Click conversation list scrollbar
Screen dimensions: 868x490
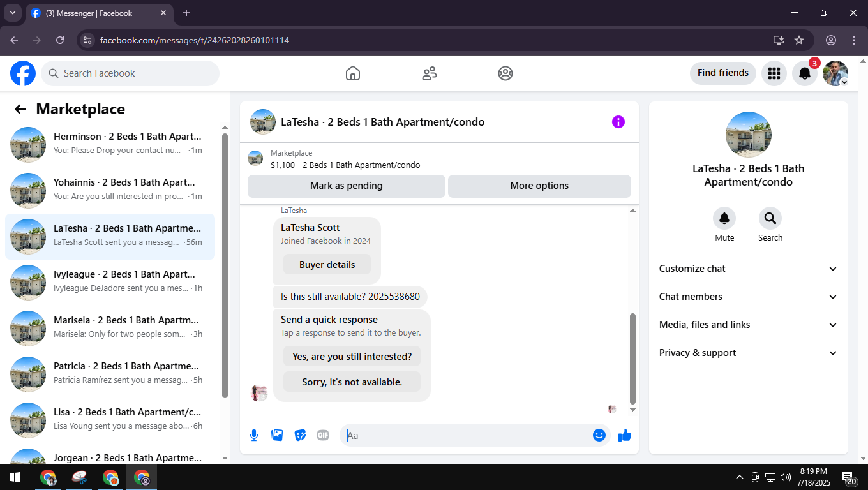click(x=225, y=265)
